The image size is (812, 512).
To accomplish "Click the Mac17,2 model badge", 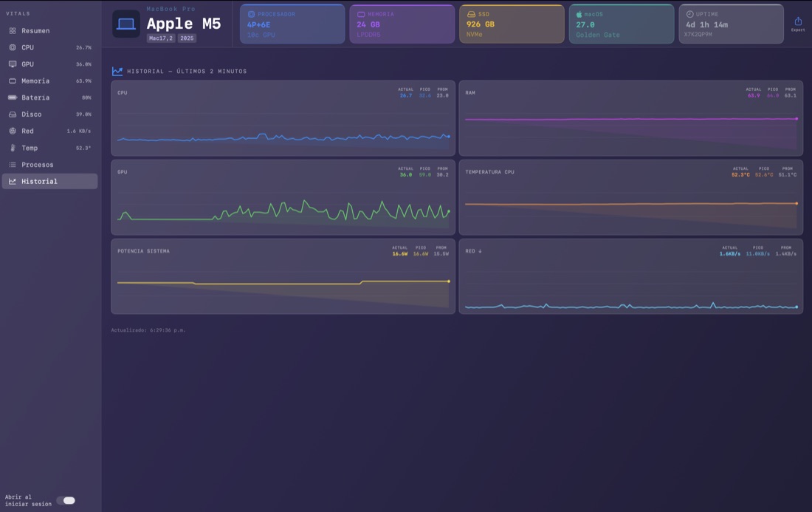I will click(x=161, y=38).
